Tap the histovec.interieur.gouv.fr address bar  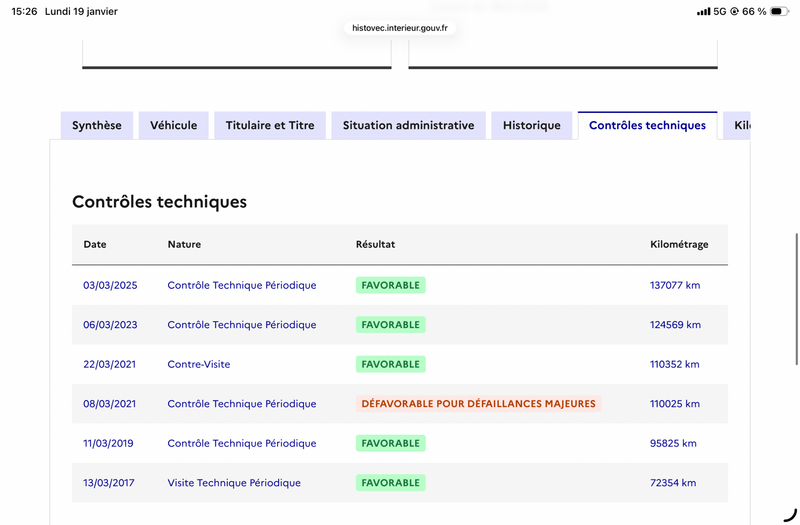point(400,28)
